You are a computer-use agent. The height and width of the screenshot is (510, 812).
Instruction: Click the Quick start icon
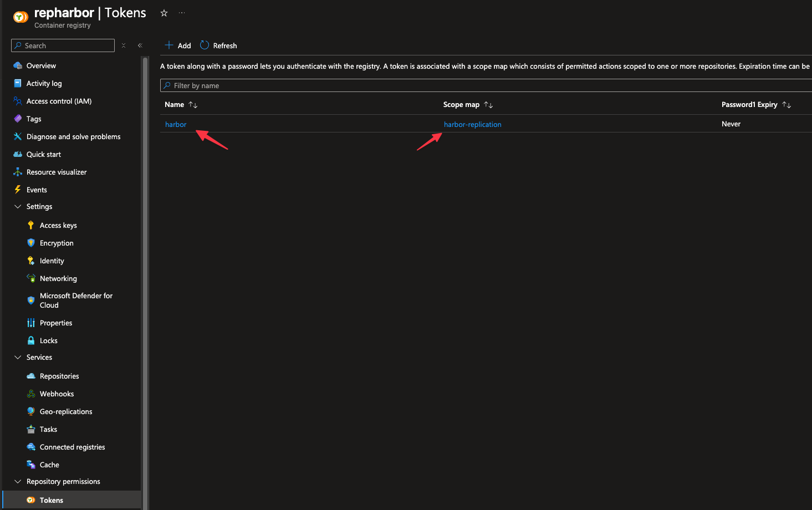tap(18, 154)
